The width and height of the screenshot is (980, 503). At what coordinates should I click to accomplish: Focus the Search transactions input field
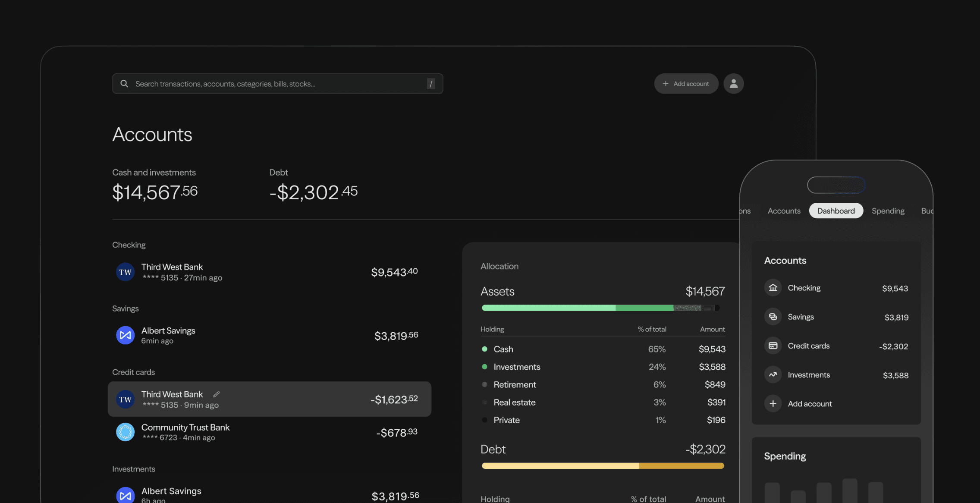(x=276, y=84)
